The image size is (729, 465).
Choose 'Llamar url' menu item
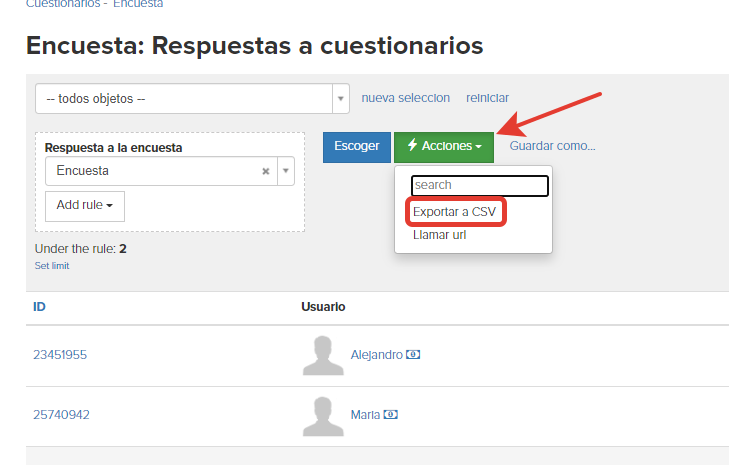click(x=439, y=235)
